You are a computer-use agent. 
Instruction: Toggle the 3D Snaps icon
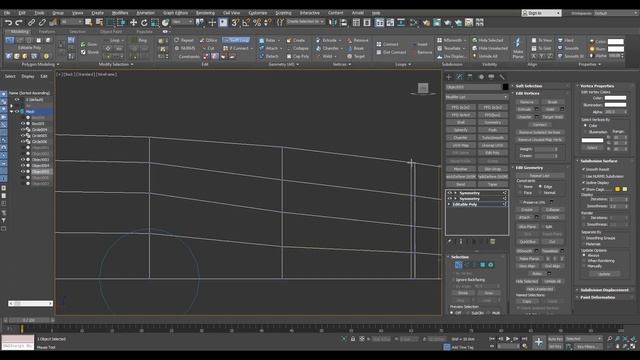(235, 22)
